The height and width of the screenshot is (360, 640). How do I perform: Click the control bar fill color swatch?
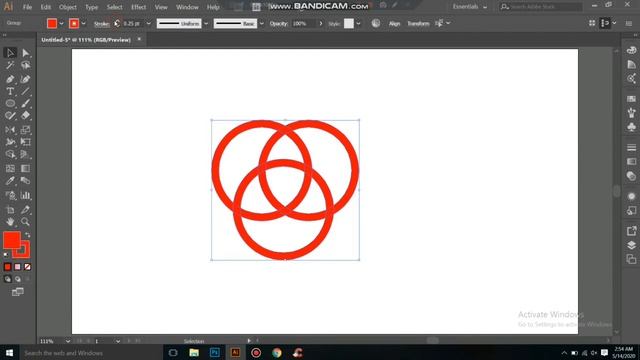point(52,23)
